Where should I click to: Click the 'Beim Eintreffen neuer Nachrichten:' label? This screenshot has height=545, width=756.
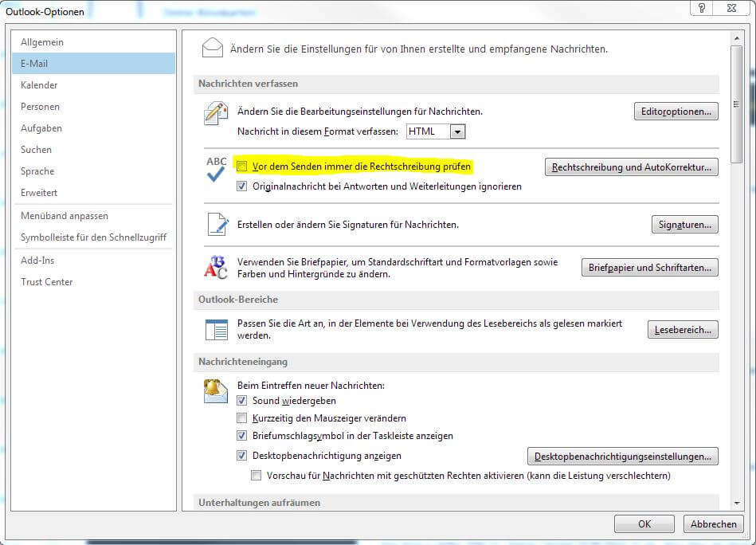coord(311,386)
